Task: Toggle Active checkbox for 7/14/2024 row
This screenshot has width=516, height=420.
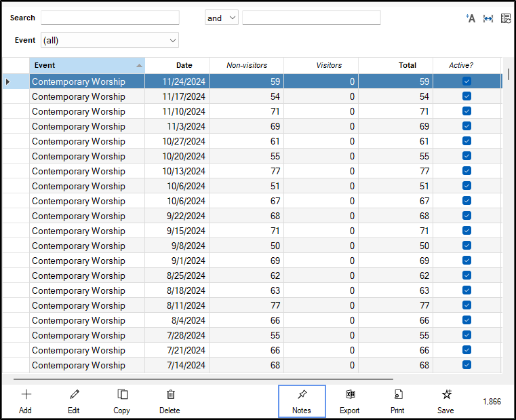Action: point(467,365)
